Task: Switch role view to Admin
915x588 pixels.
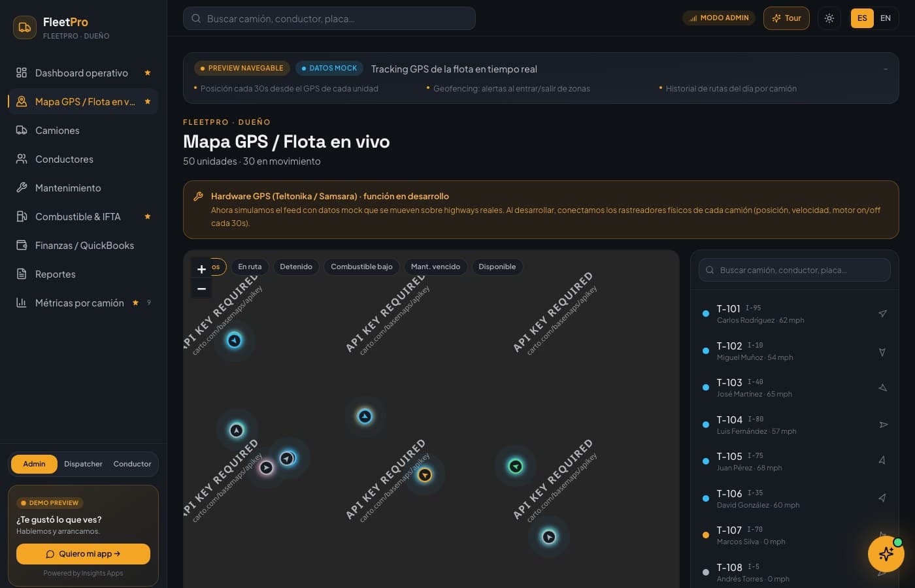Action: click(34, 464)
